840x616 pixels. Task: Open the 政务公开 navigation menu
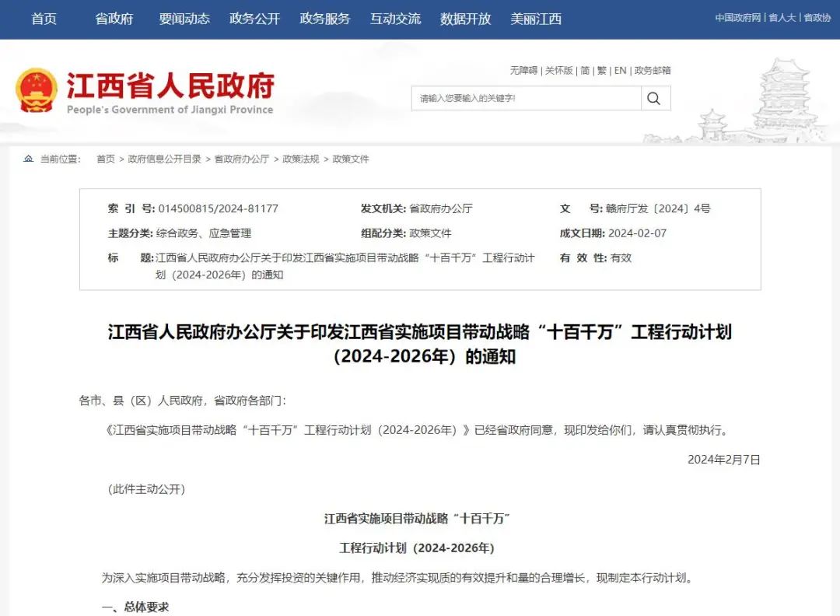click(253, 19)
